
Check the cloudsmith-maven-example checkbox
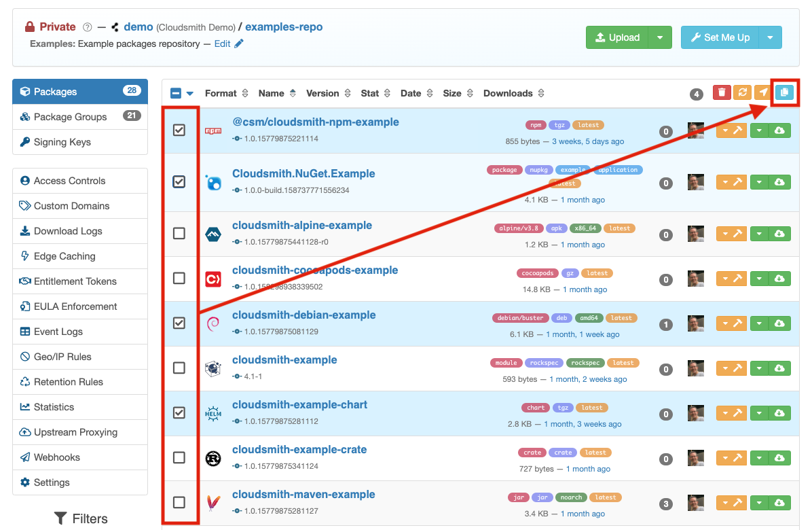179,503
